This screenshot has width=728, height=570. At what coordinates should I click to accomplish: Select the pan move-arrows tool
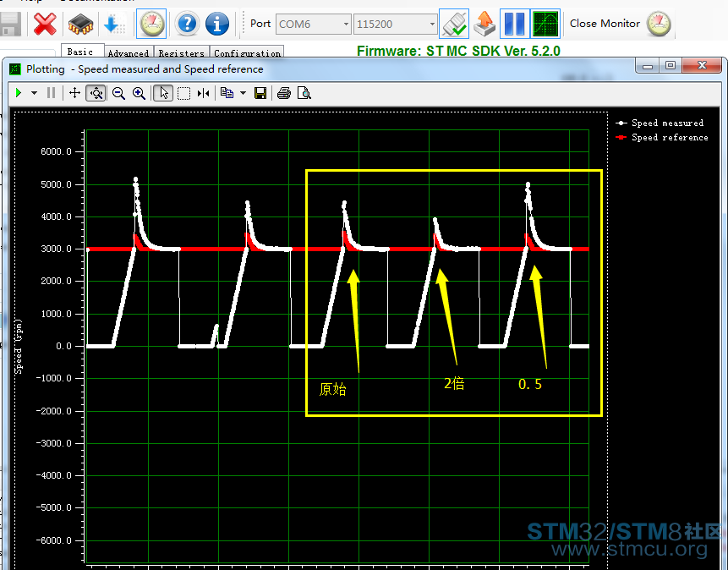[74, 93]
